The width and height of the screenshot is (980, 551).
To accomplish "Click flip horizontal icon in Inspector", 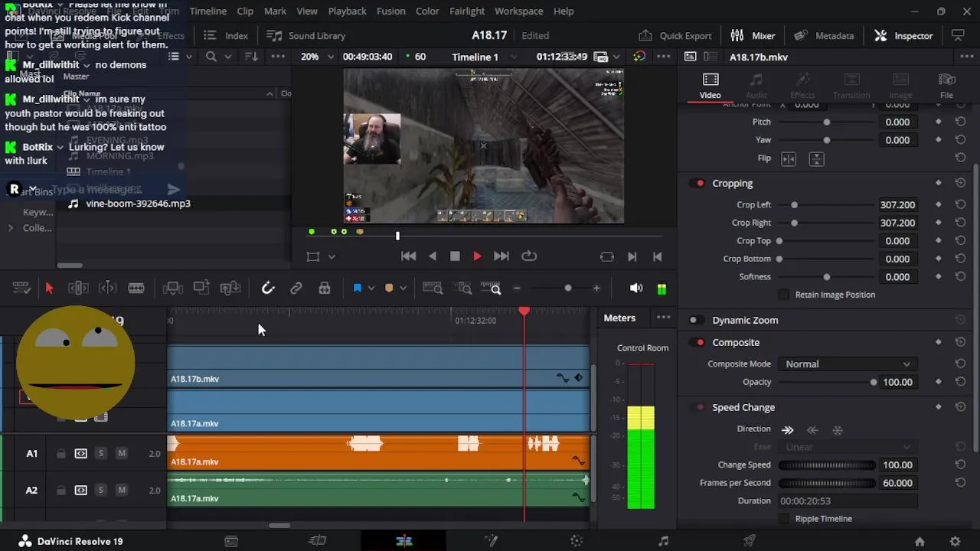I will (x=788, y=158).
